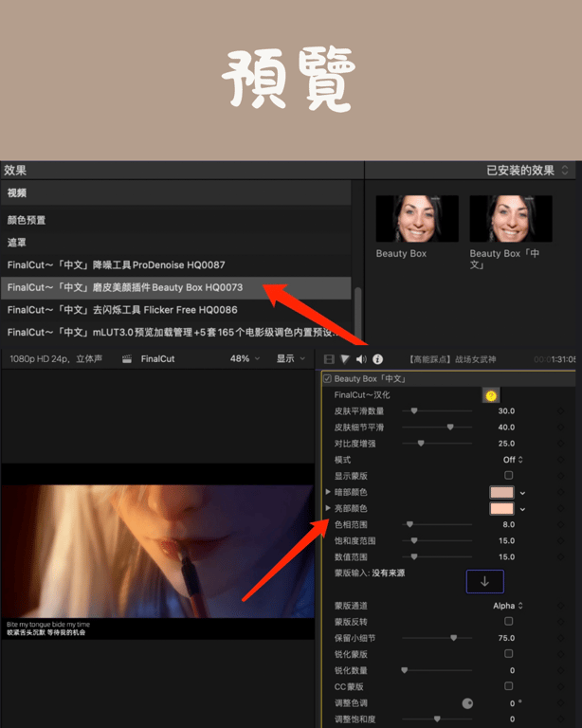582x728 pixels.
Task: Select the Flicker Free HQ0086 category
Action: coord(175,310)
